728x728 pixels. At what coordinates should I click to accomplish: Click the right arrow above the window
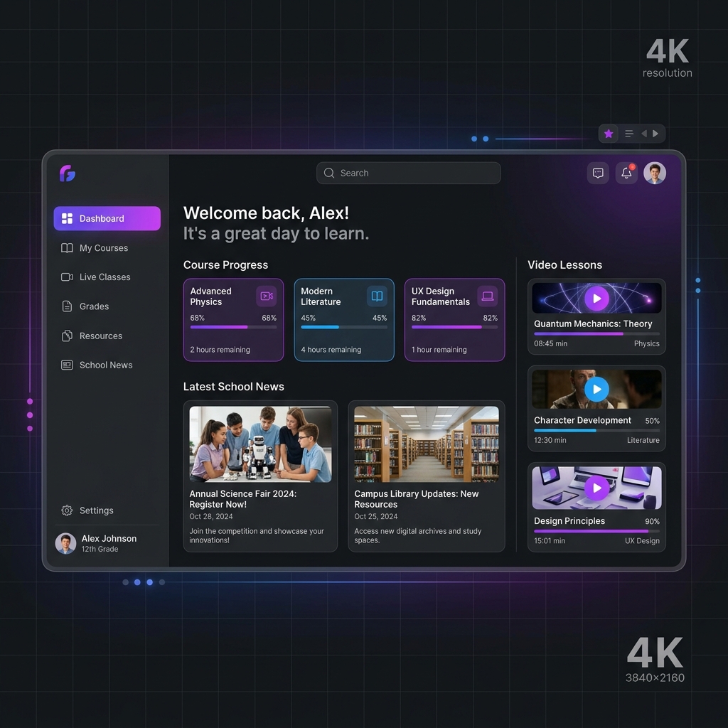(x=655, y=134)
